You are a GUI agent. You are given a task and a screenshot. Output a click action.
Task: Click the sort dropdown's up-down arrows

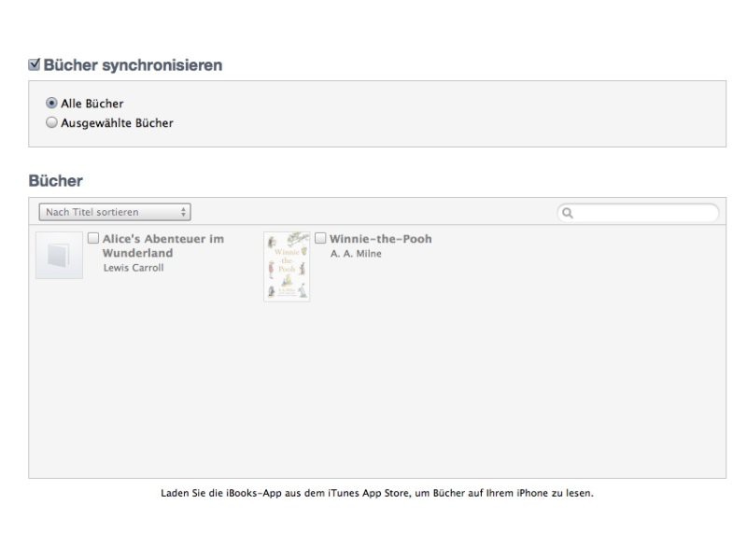tap(183, 212)
